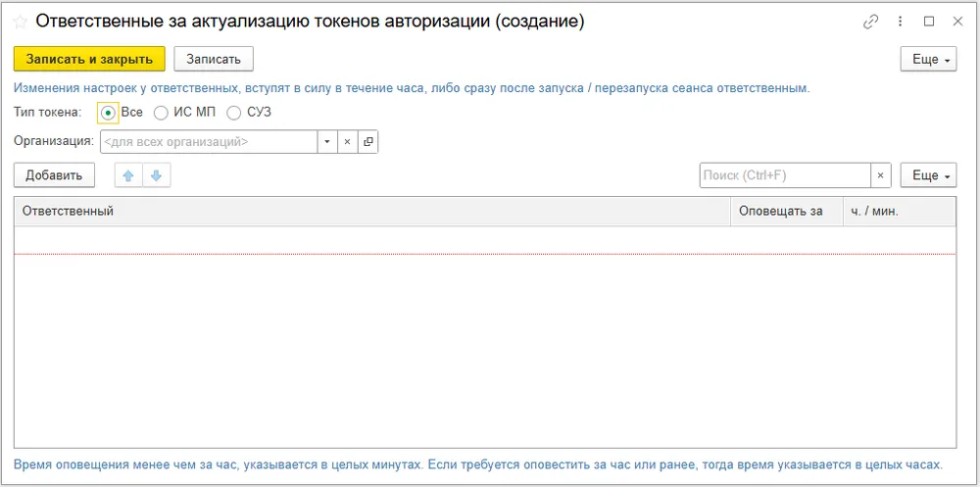Open the table Еще menu
The height and width of the screenshot is (487, 980).
(928, 175)
